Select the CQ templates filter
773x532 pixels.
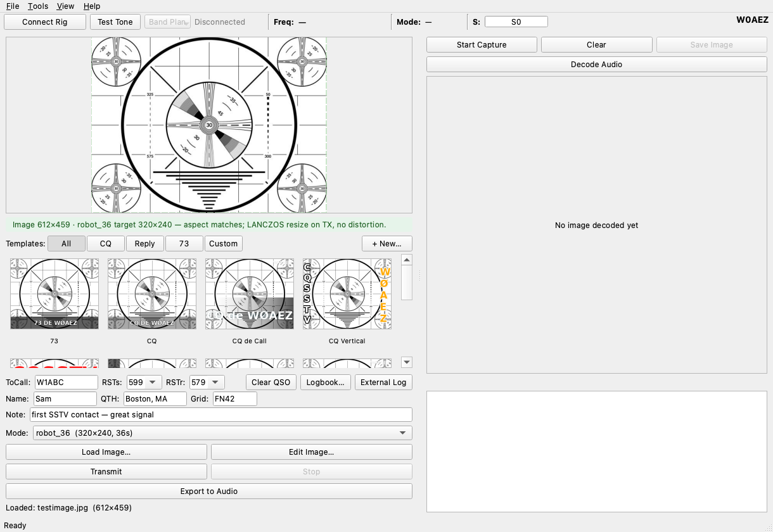tap(105, 244)
